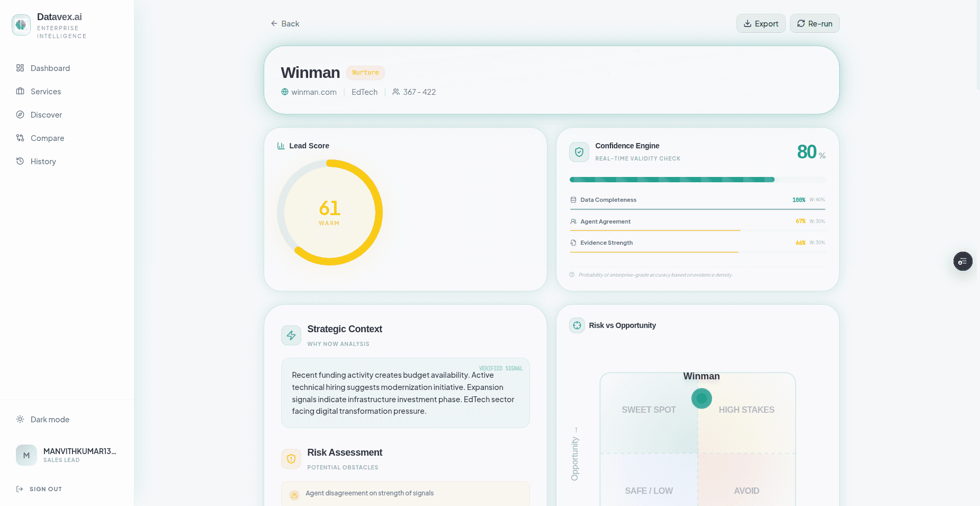Screen dimensions: 980x506
Task: Click the Risk Assessment shield icon
Action: (291, 459)
